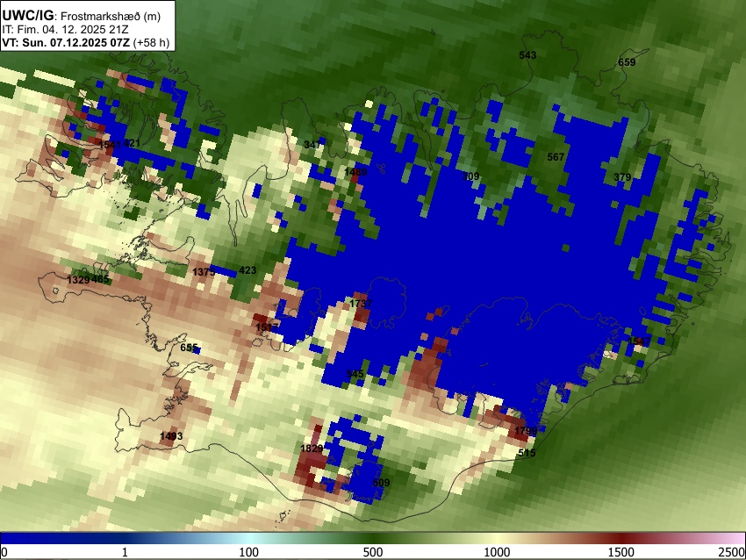746x560 pixels.
Task: Select the 100 tick on the colour scale
Action: pyautogui.click(x=249, y=552)
